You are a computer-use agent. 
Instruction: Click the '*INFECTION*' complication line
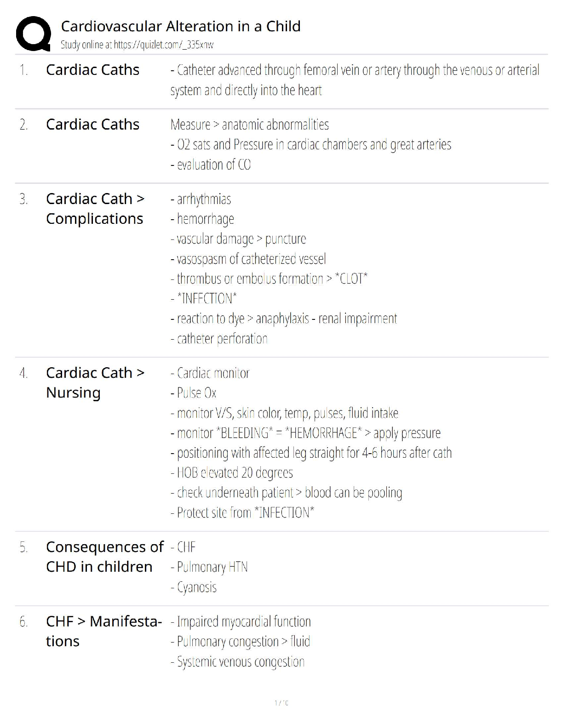tap(203, 299)
